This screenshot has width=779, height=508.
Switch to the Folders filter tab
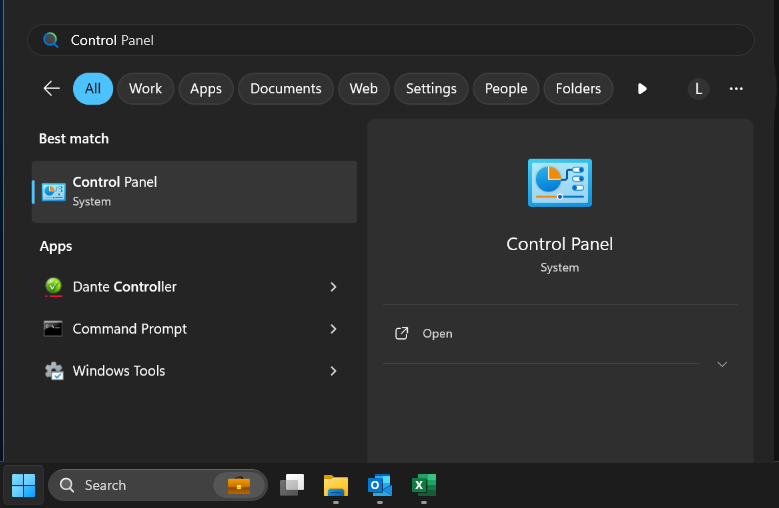(x=578, y=89)
